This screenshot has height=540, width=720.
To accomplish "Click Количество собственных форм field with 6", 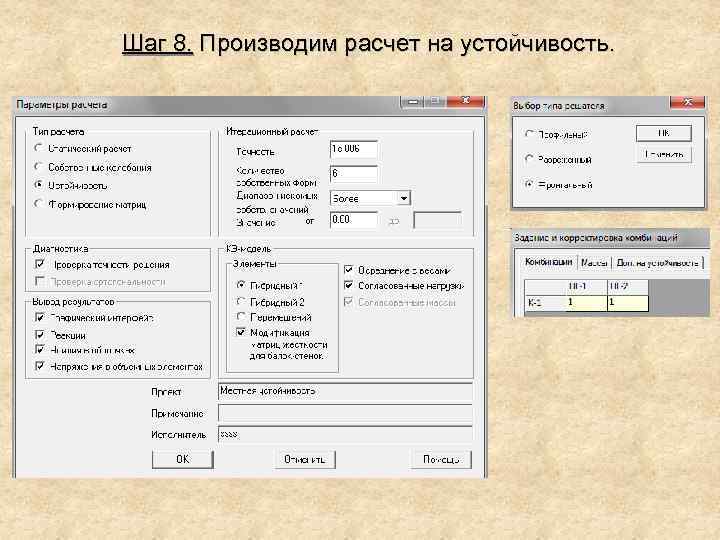I will tap(354, 174).
